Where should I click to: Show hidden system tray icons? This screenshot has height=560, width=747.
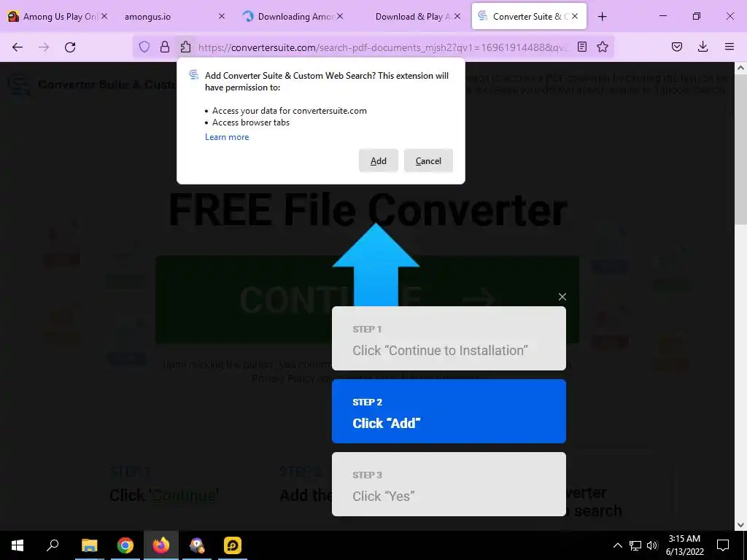tap(617, 545)
